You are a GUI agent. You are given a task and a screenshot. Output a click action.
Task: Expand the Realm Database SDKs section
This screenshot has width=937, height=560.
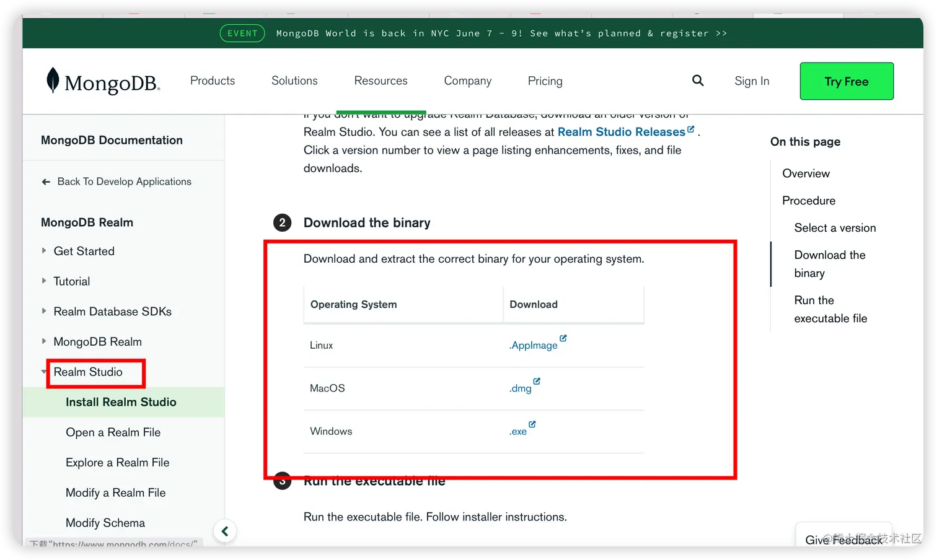tap(44, 311)
